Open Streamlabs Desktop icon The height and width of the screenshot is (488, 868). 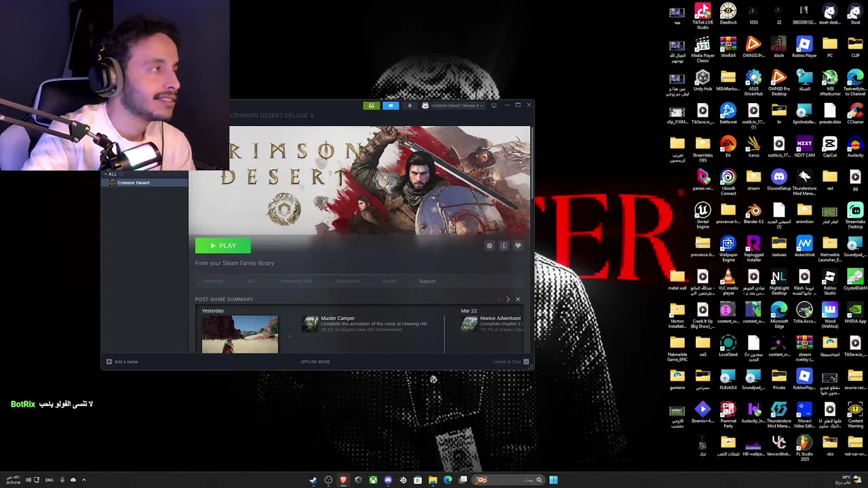[855, 216]
